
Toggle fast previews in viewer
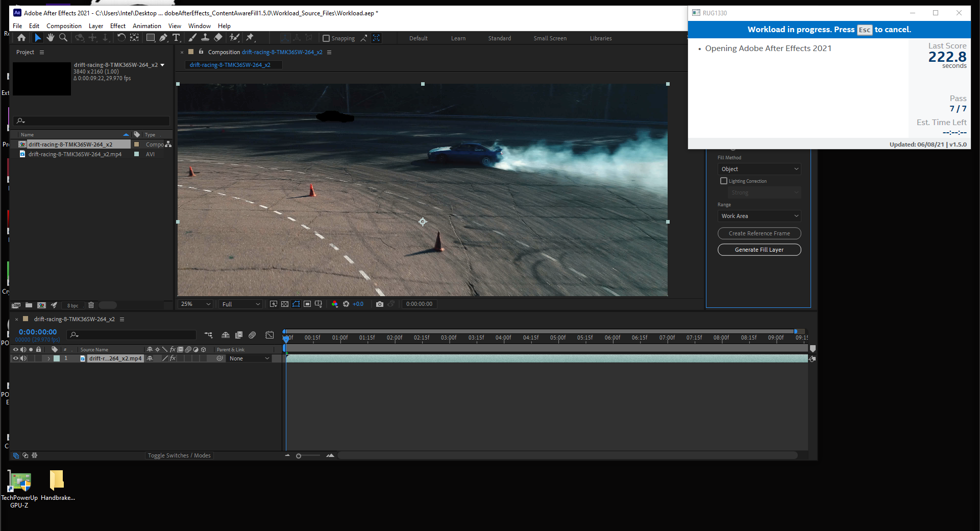(274, 304)
